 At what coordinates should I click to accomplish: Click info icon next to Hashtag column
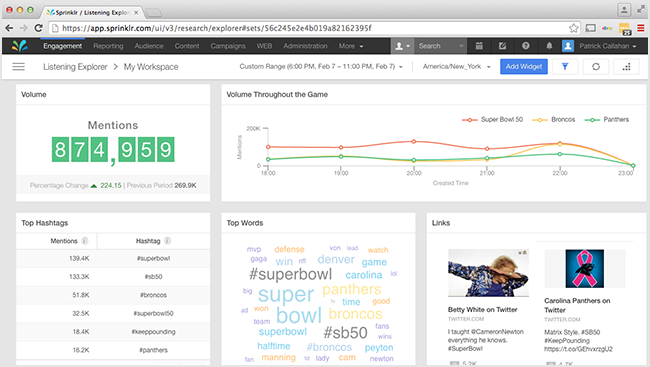click(x=167, y=241)
